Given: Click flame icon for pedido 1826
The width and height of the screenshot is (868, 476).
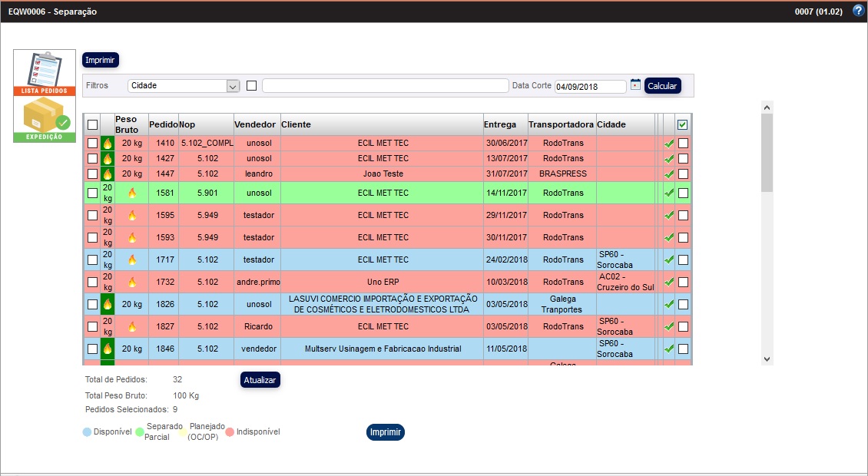Looking at the screenshot, I should tap(108, 304).
